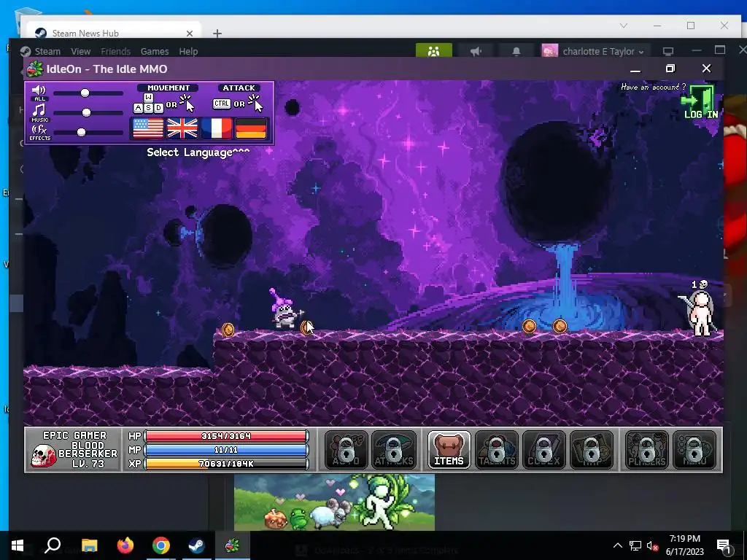Click the IdleOn promo artwork thumbnail
The height and width of the screenshot is (560, 747).
(x=334, y=502)
